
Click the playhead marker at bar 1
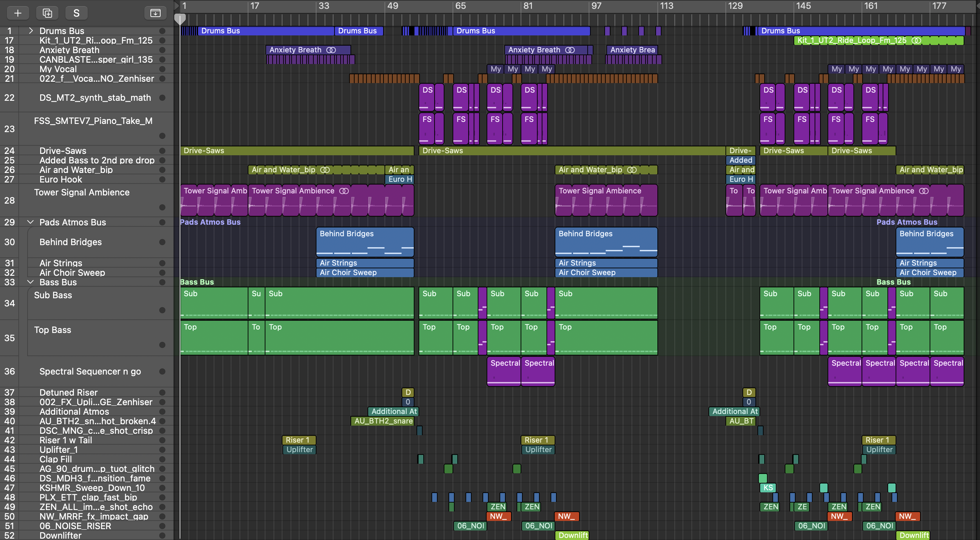point(180,18)
